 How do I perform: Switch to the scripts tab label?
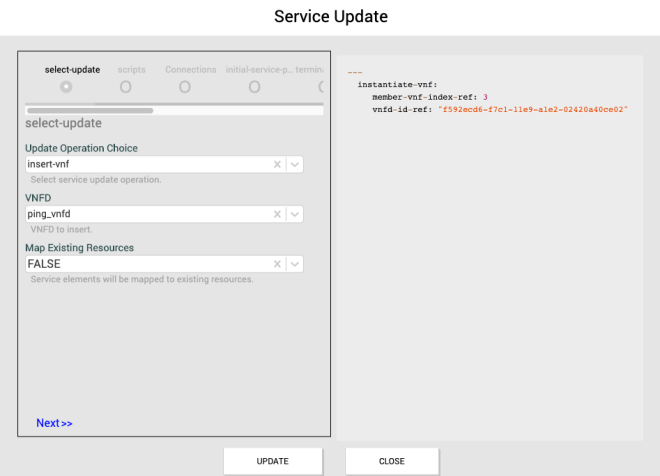click(x=131, y=70)
